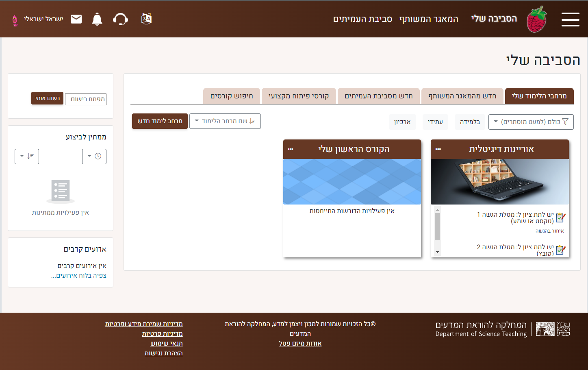The width and height of the screenshot is (588, 370).
Task: Open options menu of אוריינות דיגיטלית card
Action: (x=438, y=149)
